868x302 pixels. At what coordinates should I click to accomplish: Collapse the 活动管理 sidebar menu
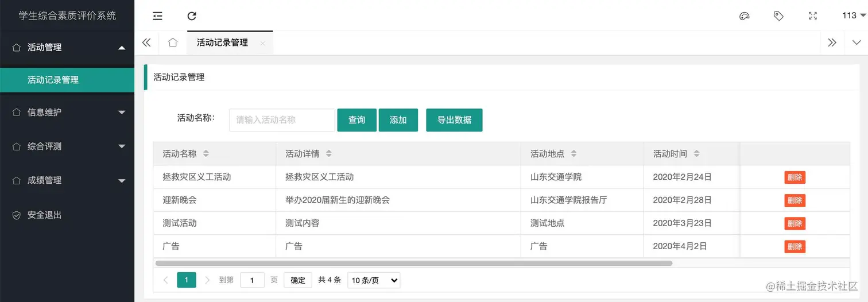coord(67,47)
